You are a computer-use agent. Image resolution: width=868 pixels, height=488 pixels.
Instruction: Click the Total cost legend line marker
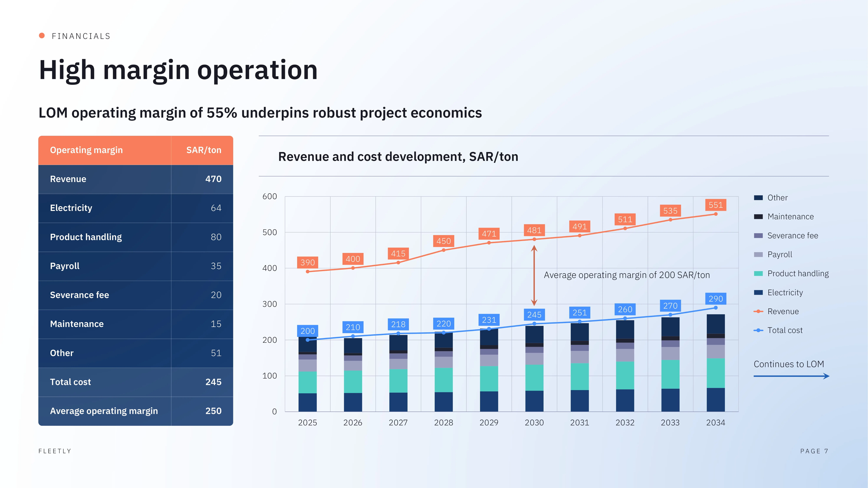click(758, 330)
